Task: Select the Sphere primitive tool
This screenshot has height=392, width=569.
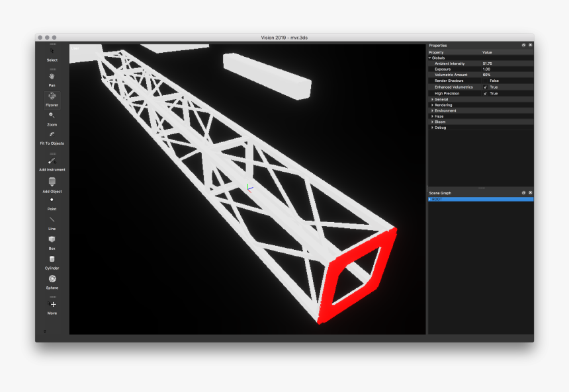Action: pyautogui.click(x=51, y=282)
